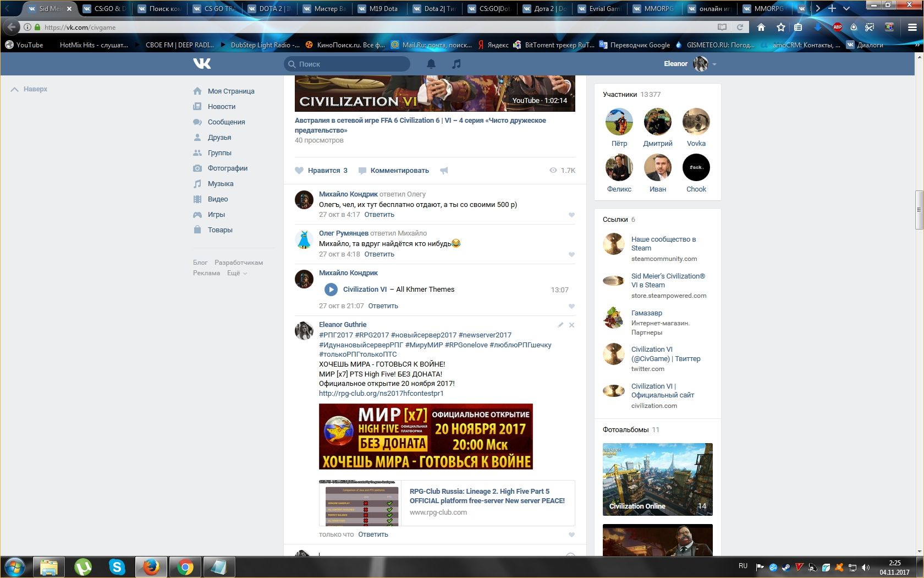
Task: Play the Civilization VI Khmer Themes audio
Action: 331,290
